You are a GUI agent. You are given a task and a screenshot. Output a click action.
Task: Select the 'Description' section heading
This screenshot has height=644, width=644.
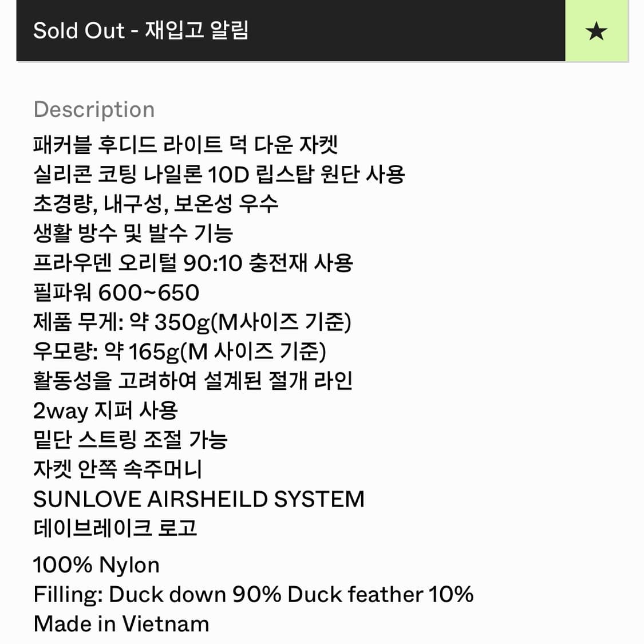tap(94, 109)
